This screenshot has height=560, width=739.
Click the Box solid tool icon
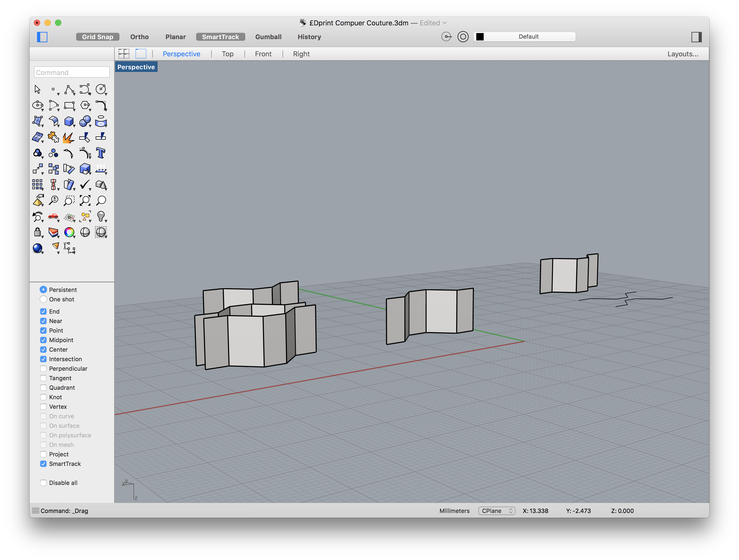pos(69,121)
